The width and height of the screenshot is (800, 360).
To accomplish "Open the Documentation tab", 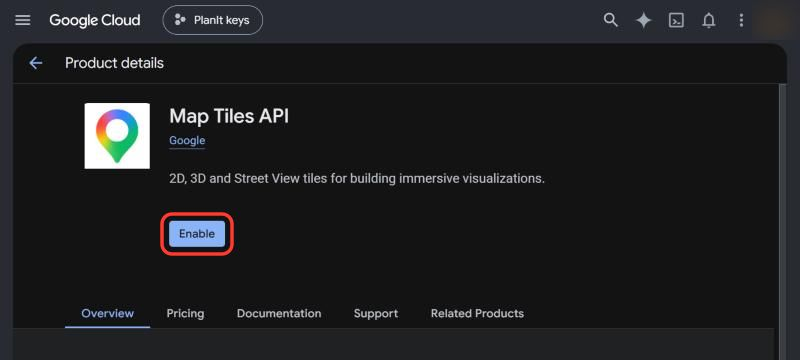I will pyautogui.click(x=279, y=313).
